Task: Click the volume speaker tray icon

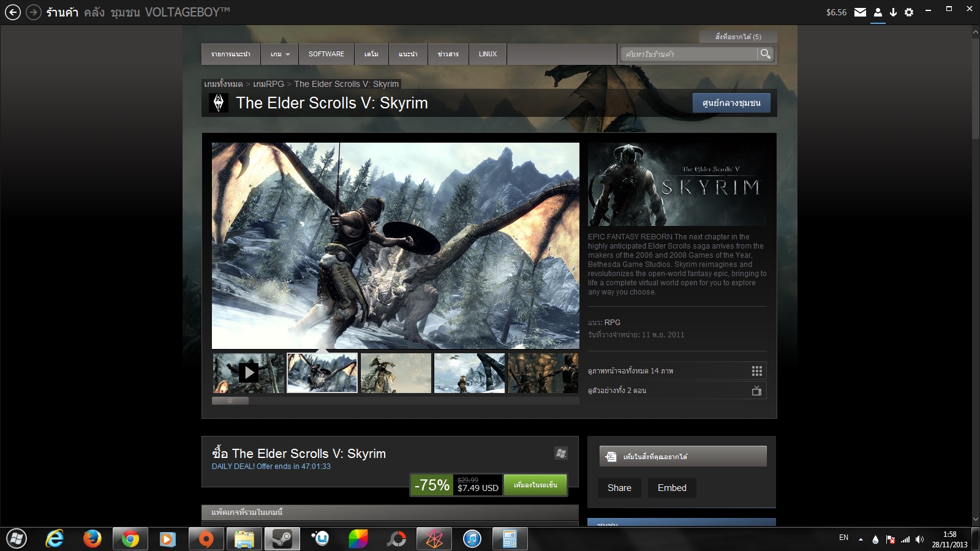Action: pyautogui.click(x=919, y=539)
